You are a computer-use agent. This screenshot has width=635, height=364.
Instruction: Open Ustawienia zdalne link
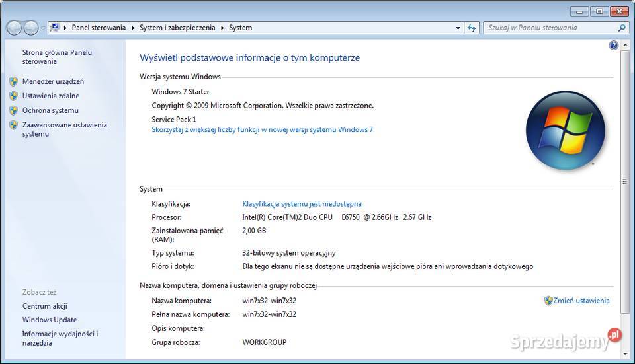(51, 96)
